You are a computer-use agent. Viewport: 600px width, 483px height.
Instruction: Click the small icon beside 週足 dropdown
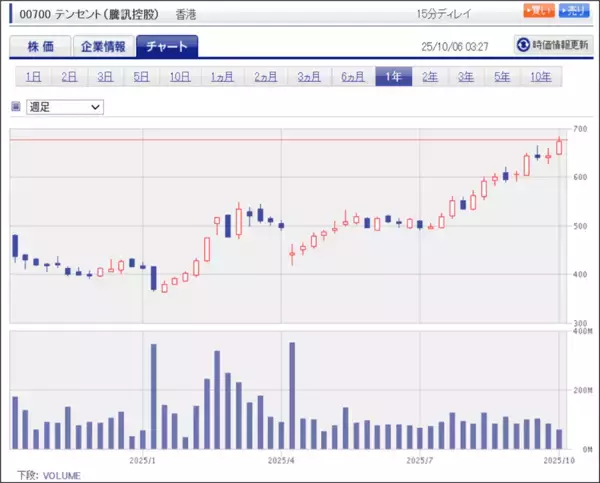[x=15, y=106]
